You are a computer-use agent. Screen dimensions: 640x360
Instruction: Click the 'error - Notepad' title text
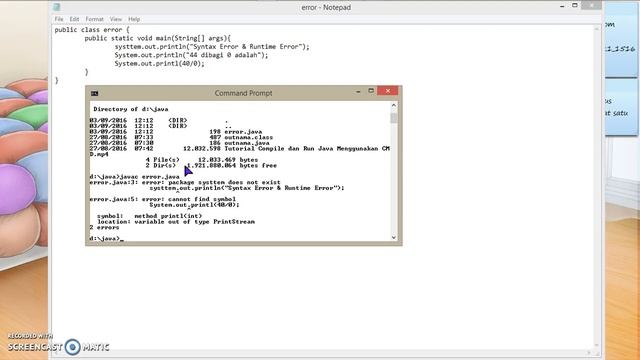tap(326, 7)
